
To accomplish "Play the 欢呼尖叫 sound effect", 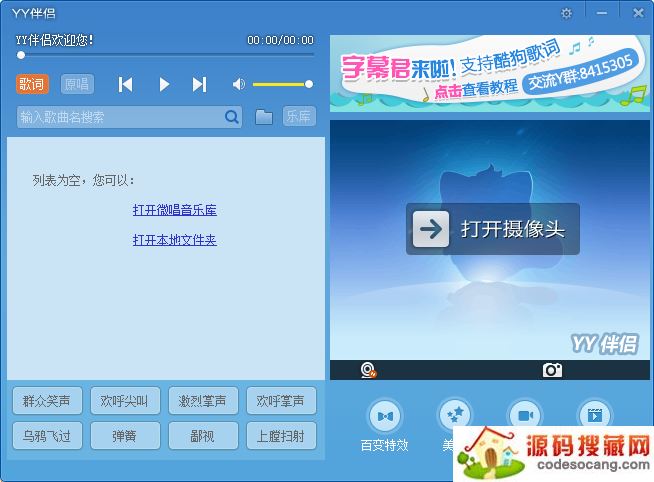I will coord(125,401).
